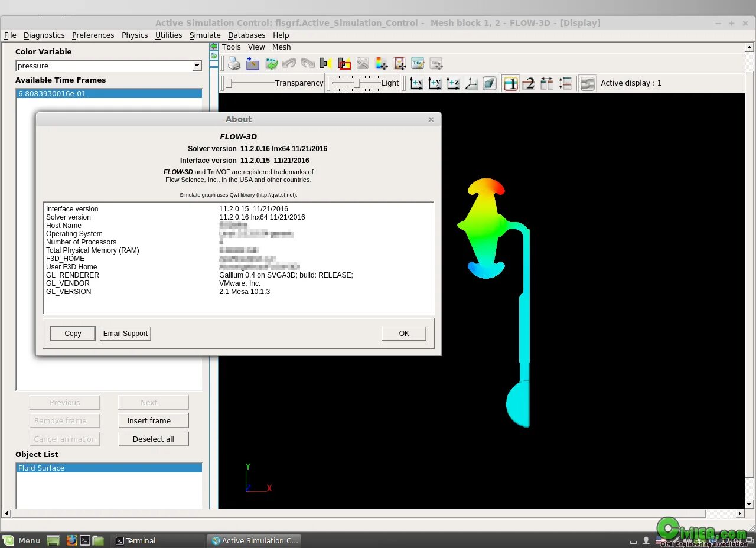Click the GL_VERSION 2.1 Mesa 10.1.3 value
756x548 pixels.
(x=245, y=292)
